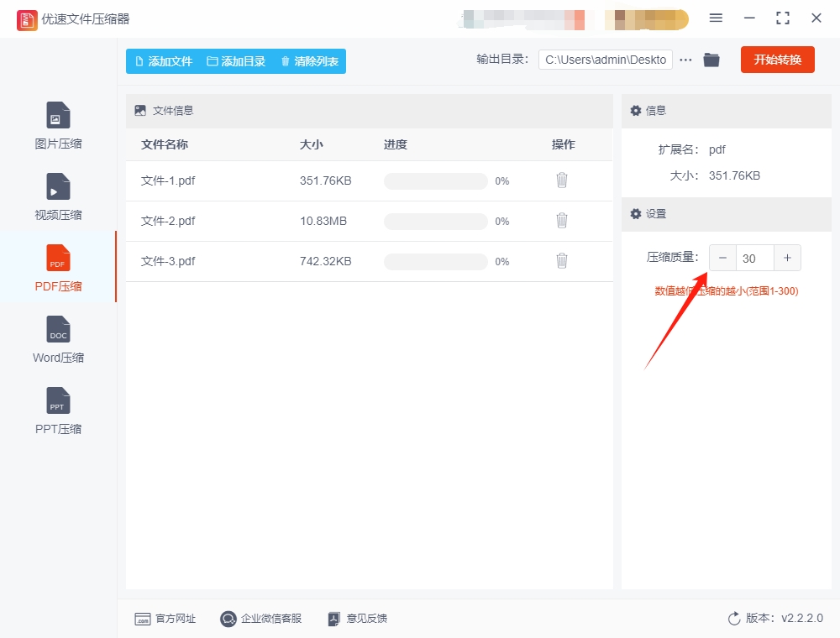
Task: Maximize the window with fullscreen icon
Action: (783, 18)
